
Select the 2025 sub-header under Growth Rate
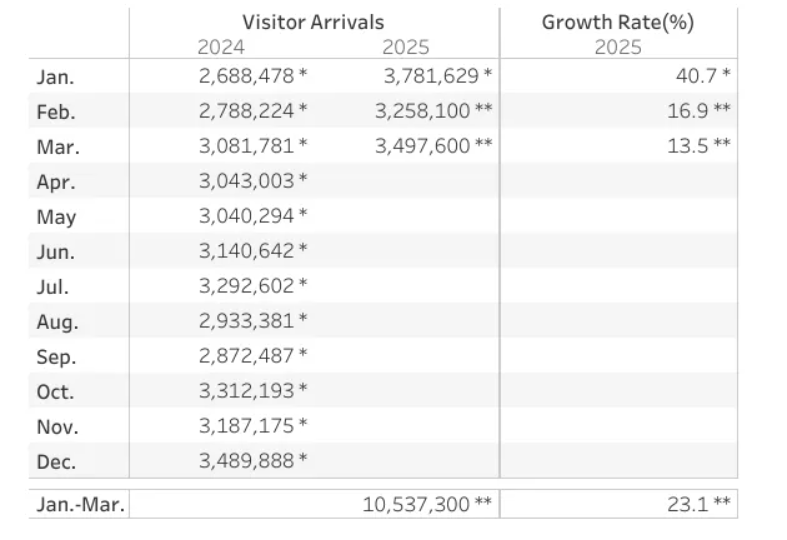(618, 46)
